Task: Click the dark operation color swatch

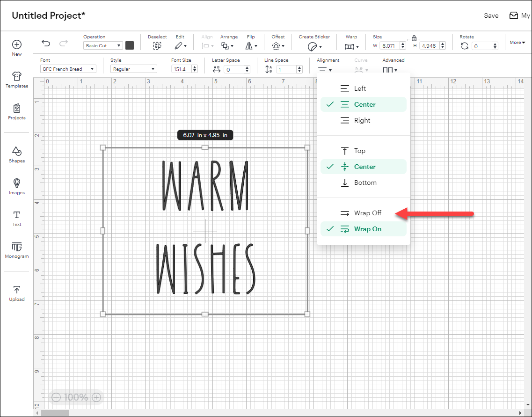Action: pyautogui.click(x=130, y=45)
